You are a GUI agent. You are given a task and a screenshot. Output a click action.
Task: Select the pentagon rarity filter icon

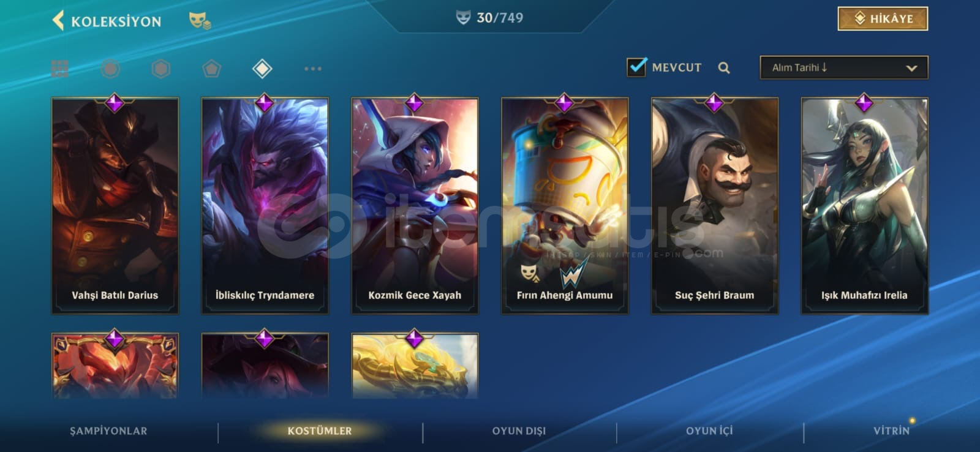[212, 69]
